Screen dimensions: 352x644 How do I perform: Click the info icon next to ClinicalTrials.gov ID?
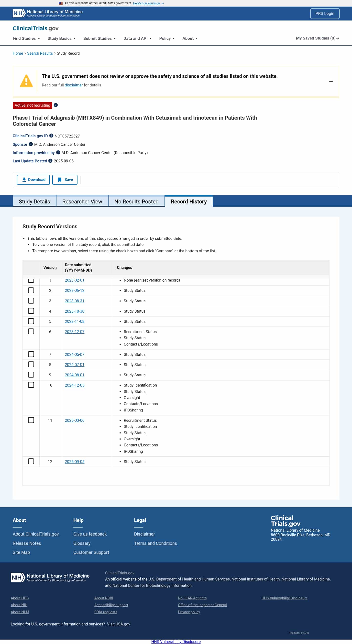coord(51,136)
